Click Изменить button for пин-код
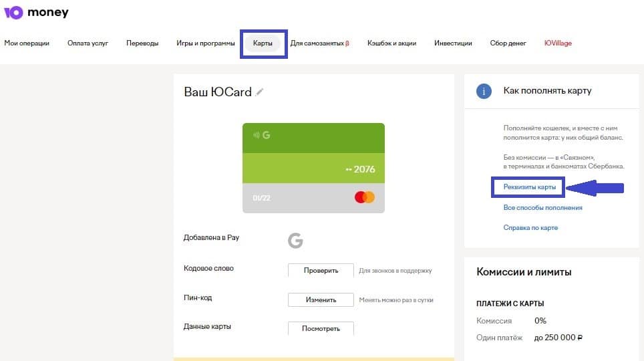The image size is (644, 361). [321, 299]
